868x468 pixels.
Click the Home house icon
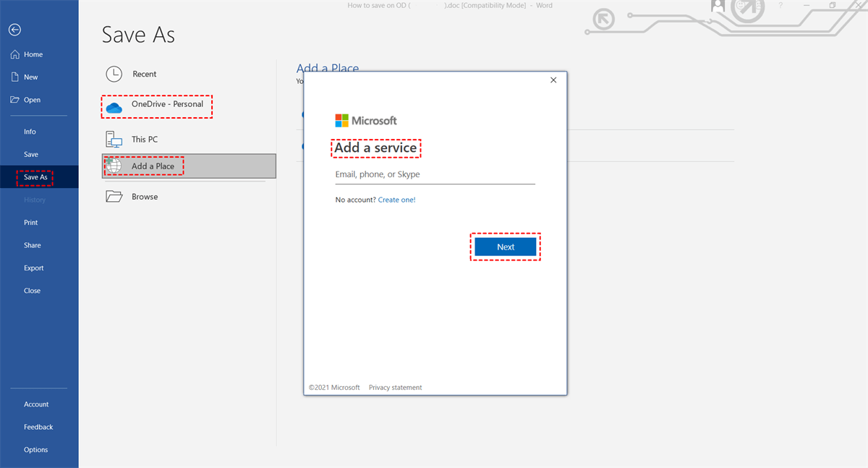(14, 54)
